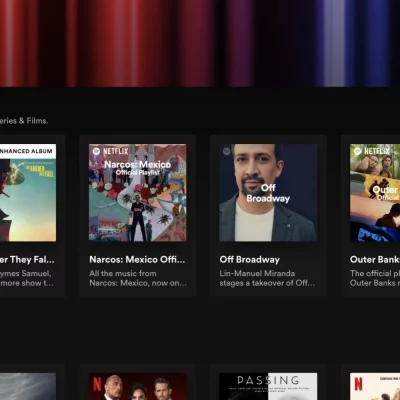Click the 'er They Fal...' card title
This screenshot has height=400, width=400.
(27, 260)
